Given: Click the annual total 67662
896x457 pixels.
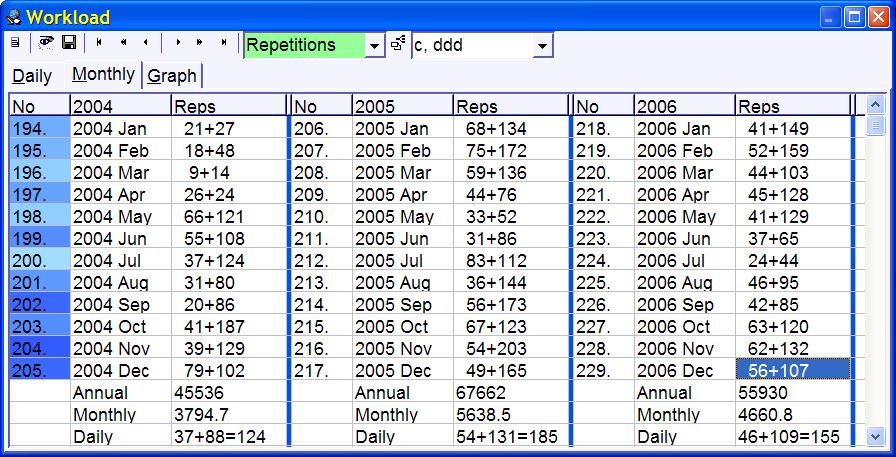Looking at the screenshot, I should [511, 392].
